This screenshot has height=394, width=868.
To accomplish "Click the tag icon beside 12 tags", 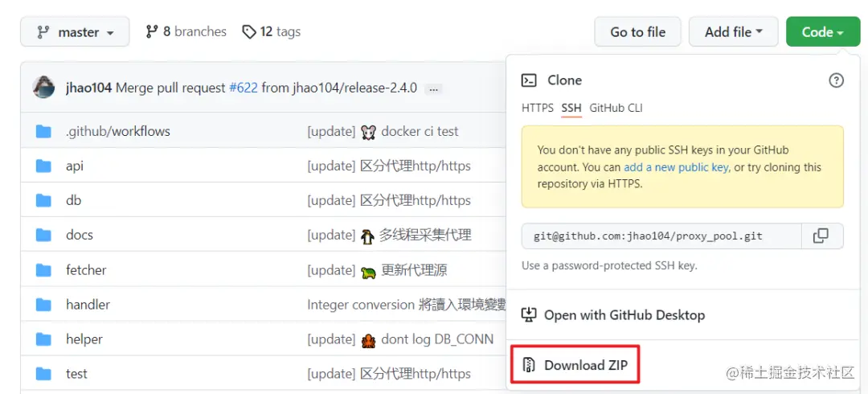I will (249, 31).
